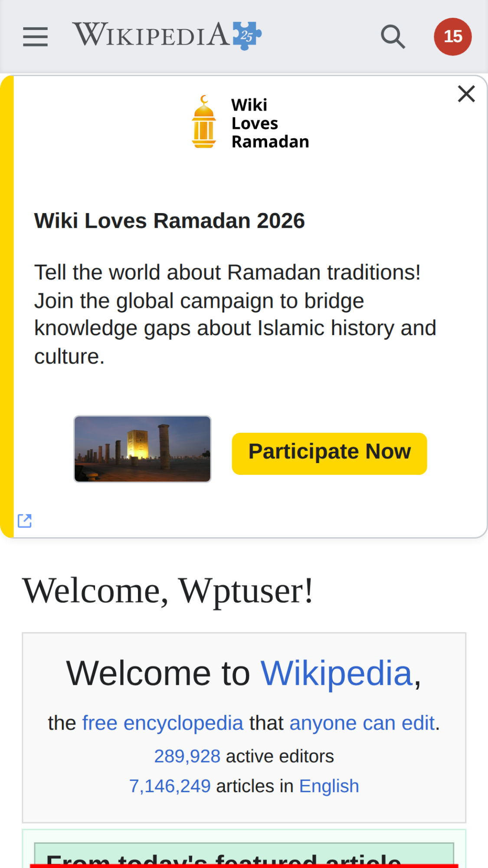The height and width of the screenshot is (868, 488).
Task: Click the banner description about Ramadan traditions
Action: tap(235, 314)
